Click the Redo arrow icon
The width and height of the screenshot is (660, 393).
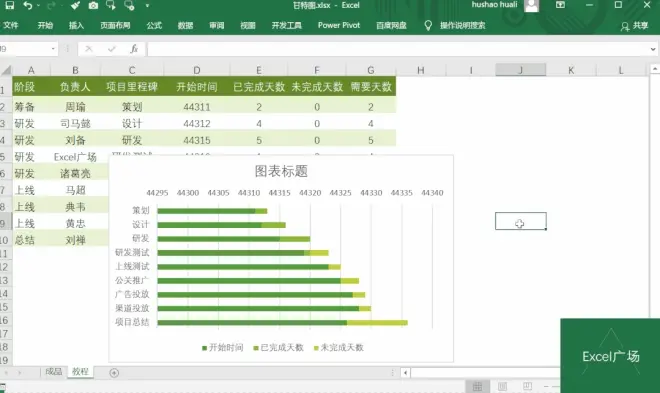(x=51, y=5)
